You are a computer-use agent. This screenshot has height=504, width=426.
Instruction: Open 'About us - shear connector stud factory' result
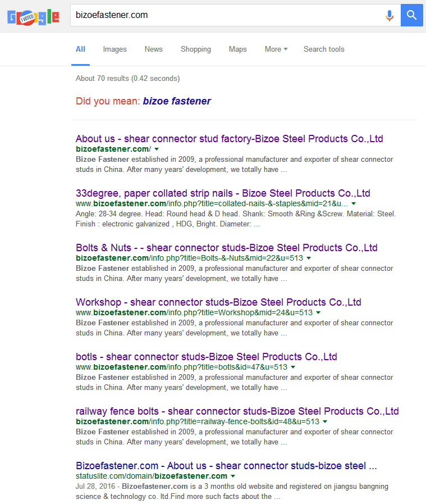click(x=229, y=139)
